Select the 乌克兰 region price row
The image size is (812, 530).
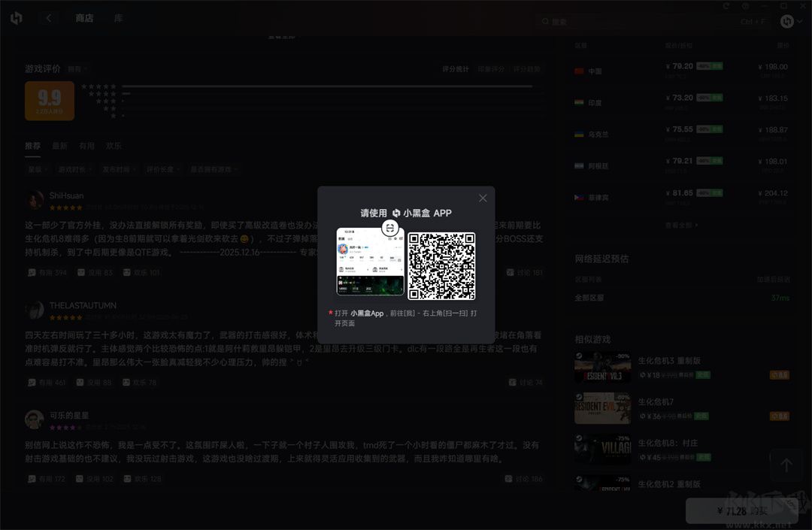coord(681,134)
